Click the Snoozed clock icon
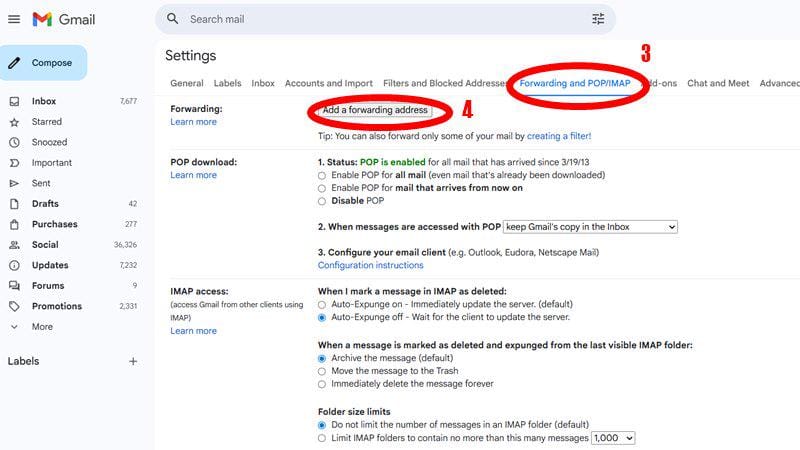This screenshot has width=800, height=450. click(14, 142)
